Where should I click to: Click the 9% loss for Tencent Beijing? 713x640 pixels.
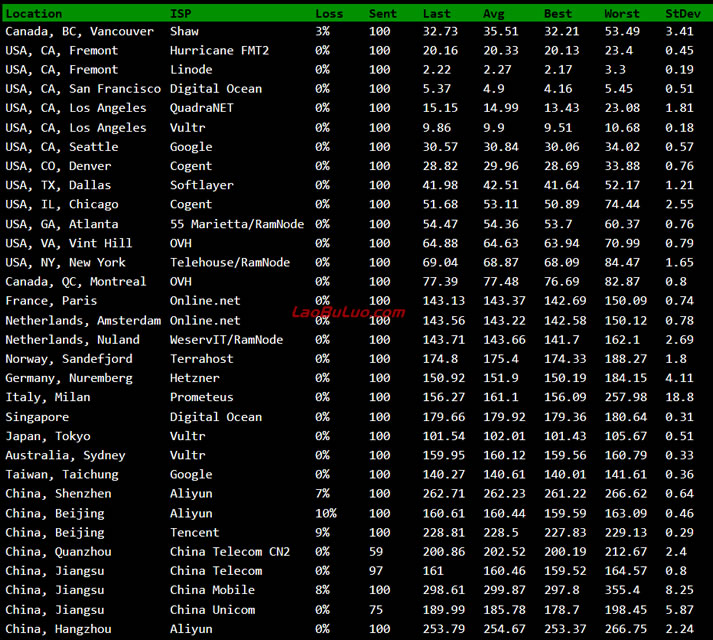click(322, 532)
